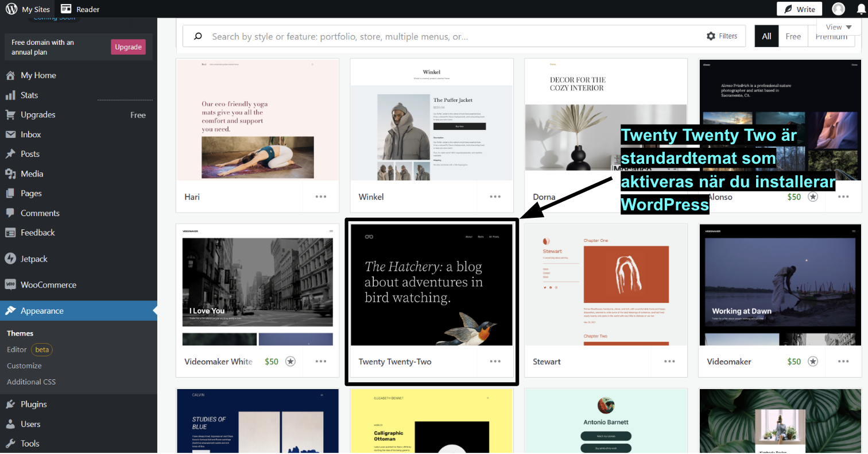Click the search magnifier icon
The height and width of the screenshot is (454, 868).
point(198,36)
